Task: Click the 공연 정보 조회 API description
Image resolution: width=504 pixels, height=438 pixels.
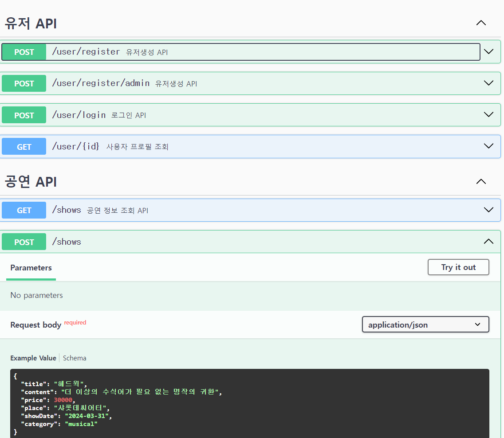Action: tap(118, 211)
